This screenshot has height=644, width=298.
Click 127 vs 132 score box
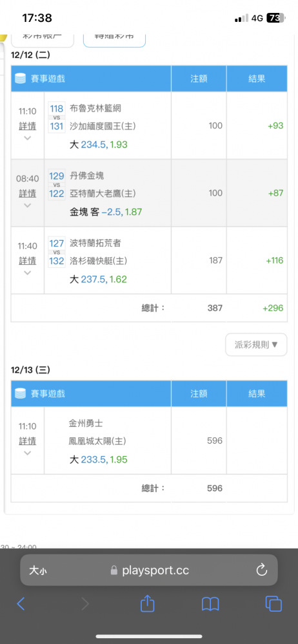coord(57,252)
